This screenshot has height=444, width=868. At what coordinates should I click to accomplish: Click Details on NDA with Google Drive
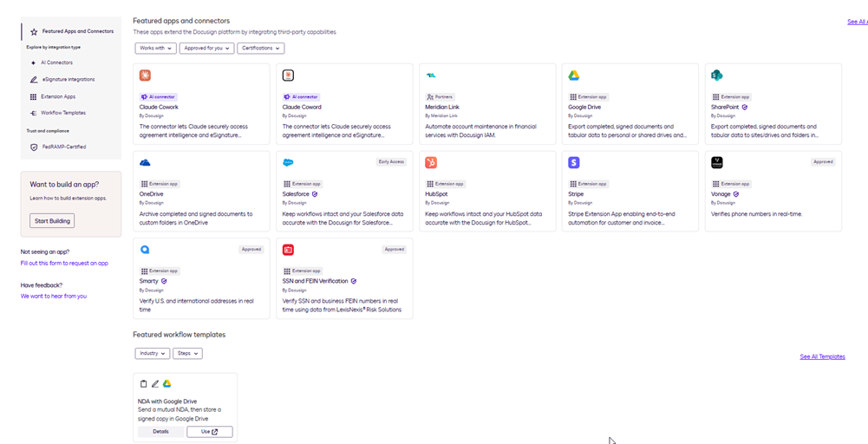[x=160, y=432]
